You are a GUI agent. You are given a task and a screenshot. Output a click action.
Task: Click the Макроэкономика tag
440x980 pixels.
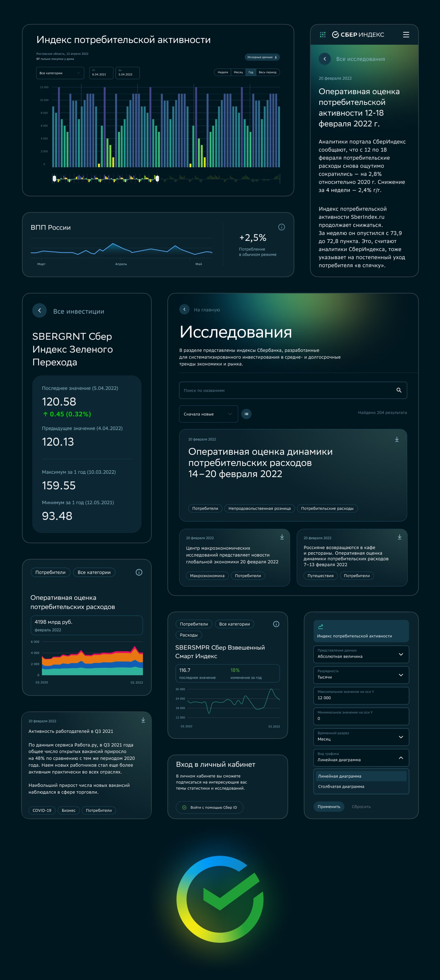pos(207,576)
